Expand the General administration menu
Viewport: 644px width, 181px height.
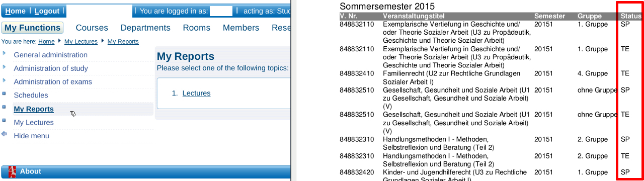(x=50, y=55)
